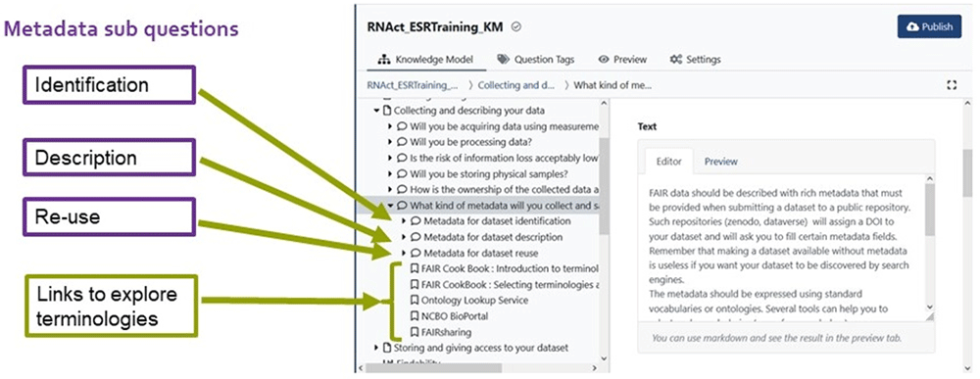Click bookmark icon of 'FAIRsharing'

(x=415, y=332)
